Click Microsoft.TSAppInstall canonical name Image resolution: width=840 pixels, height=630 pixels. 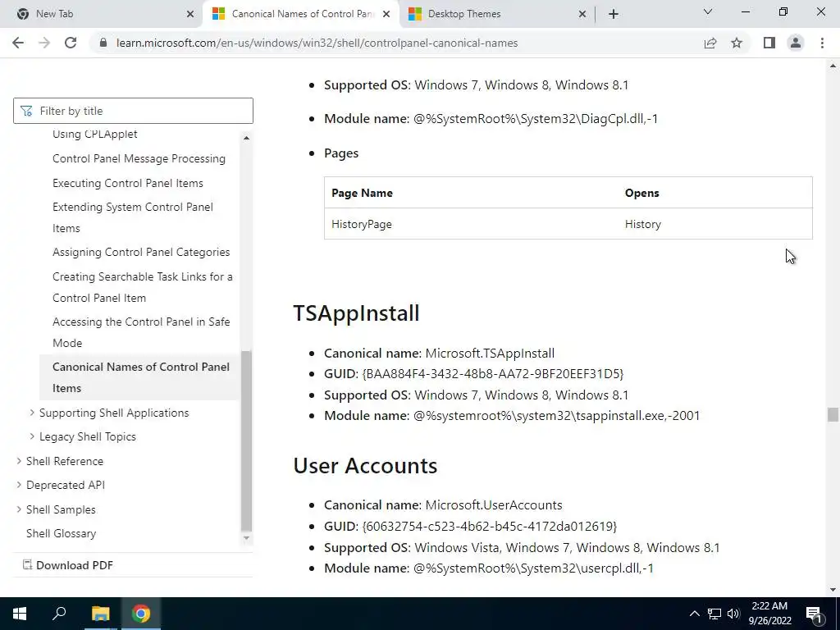[x=490, y=354]
